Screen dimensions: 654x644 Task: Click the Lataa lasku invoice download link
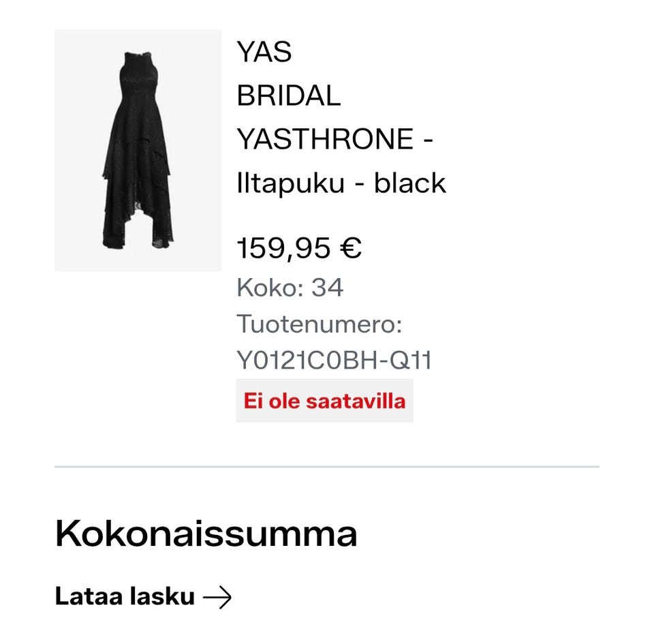[143, 596]
